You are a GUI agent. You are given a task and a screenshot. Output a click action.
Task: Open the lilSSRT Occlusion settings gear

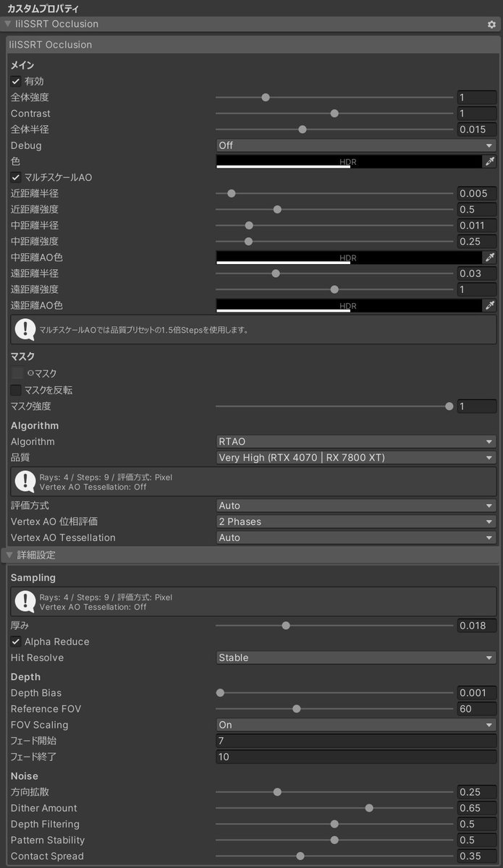(x=492, y=24)
